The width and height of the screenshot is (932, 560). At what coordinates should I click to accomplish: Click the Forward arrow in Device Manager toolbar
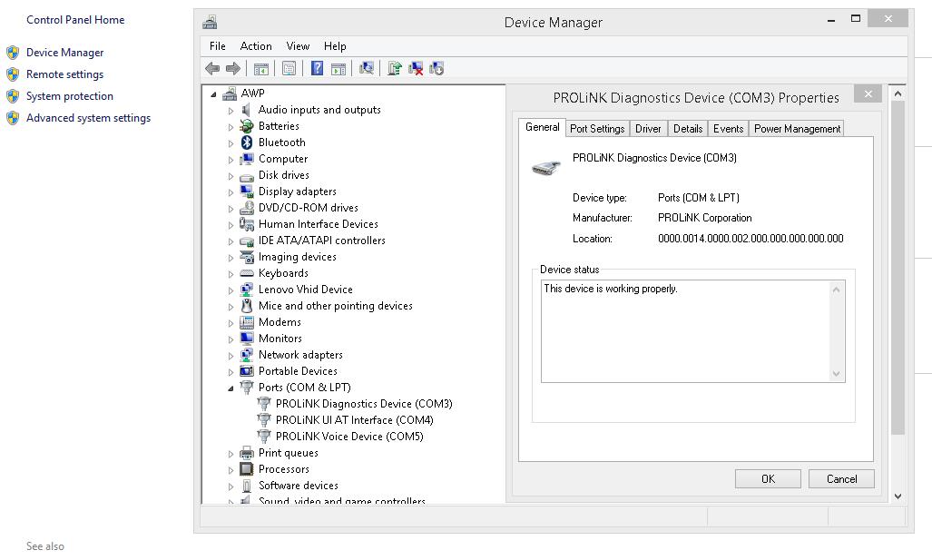coord(233,68)
